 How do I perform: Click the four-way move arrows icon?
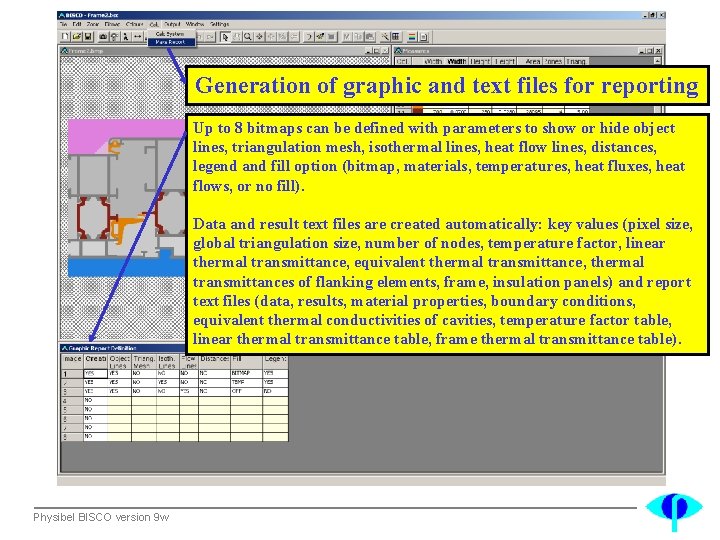pyautogui.click(x=259, y=37)
